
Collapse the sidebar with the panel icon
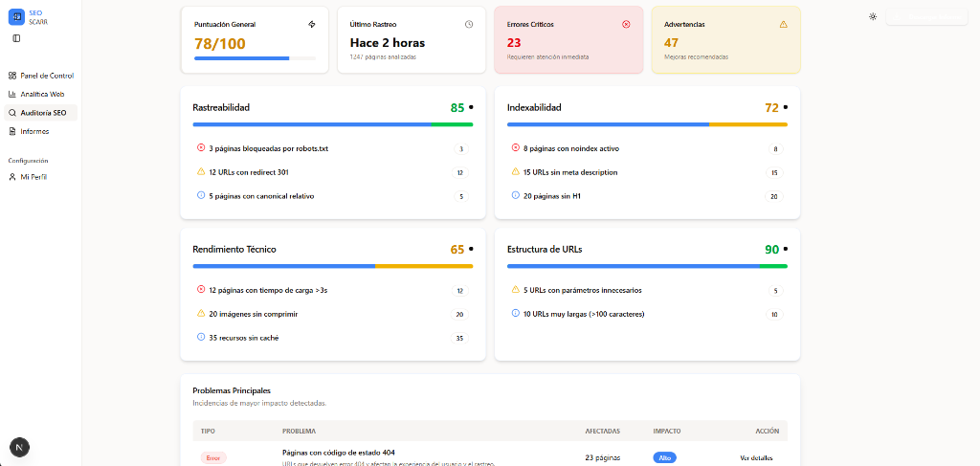pos(16,38)
